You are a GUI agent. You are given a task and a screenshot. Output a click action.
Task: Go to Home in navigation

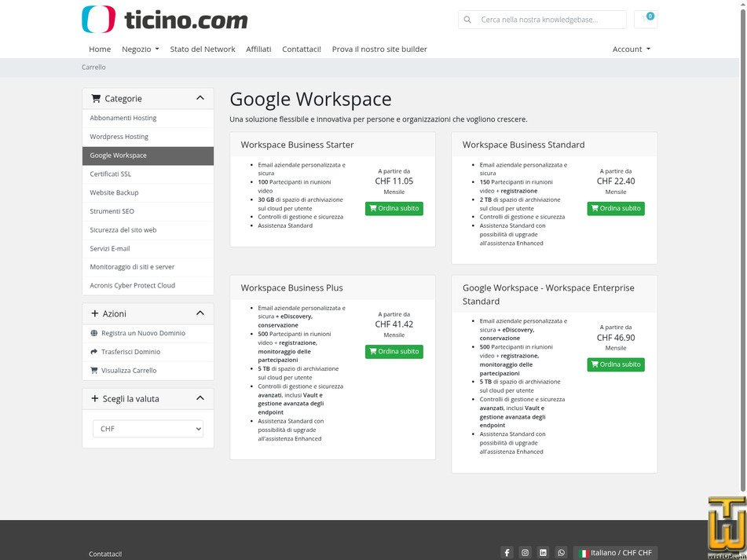pyautogui.click(x=100, y=49)
